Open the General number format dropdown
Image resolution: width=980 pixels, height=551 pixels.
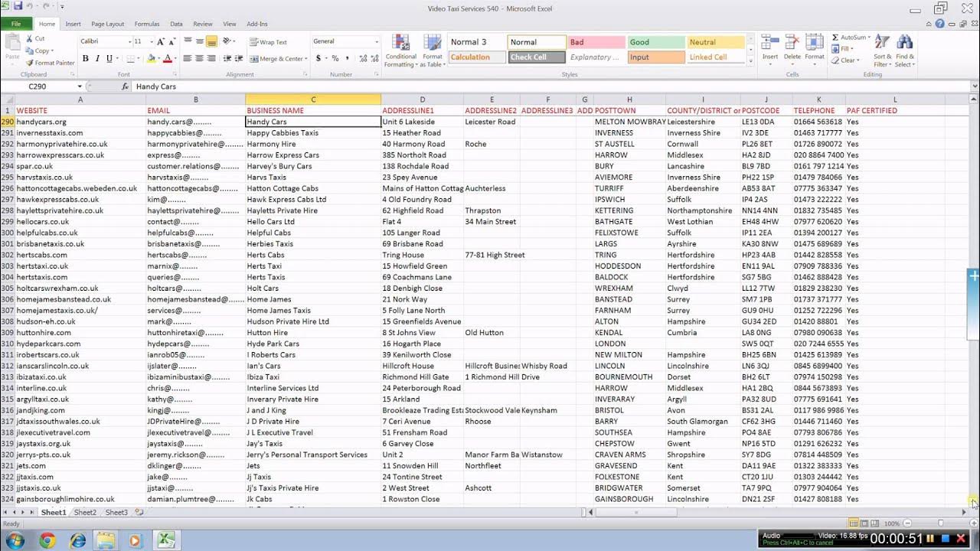[376, 41]
